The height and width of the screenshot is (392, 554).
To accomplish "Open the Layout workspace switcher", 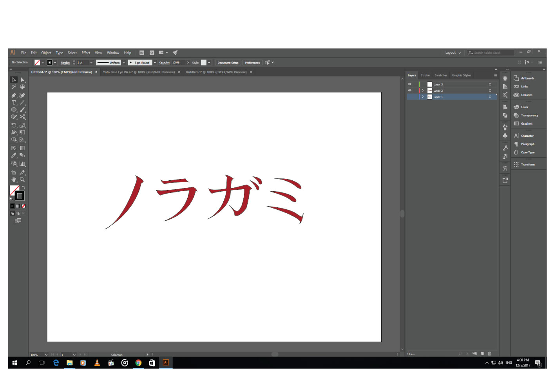I will 453,53.
